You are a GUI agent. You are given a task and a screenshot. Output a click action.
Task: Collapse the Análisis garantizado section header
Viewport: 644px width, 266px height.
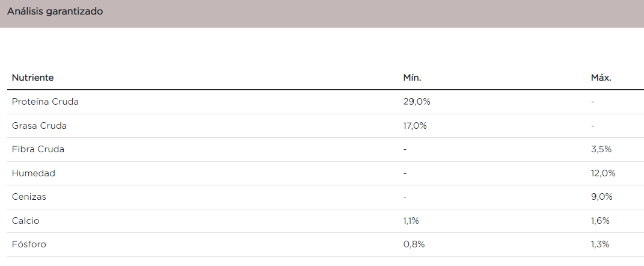click(x=55, y=11)
